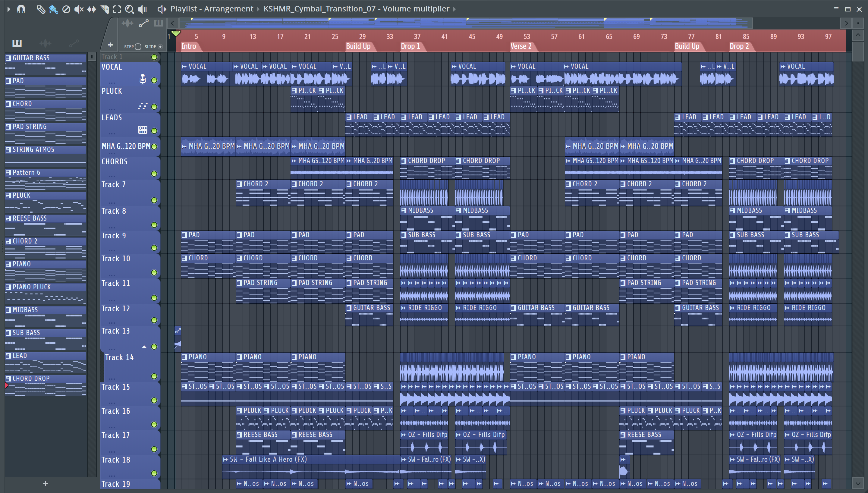Show patterns in the picker panel

(17, 43)
